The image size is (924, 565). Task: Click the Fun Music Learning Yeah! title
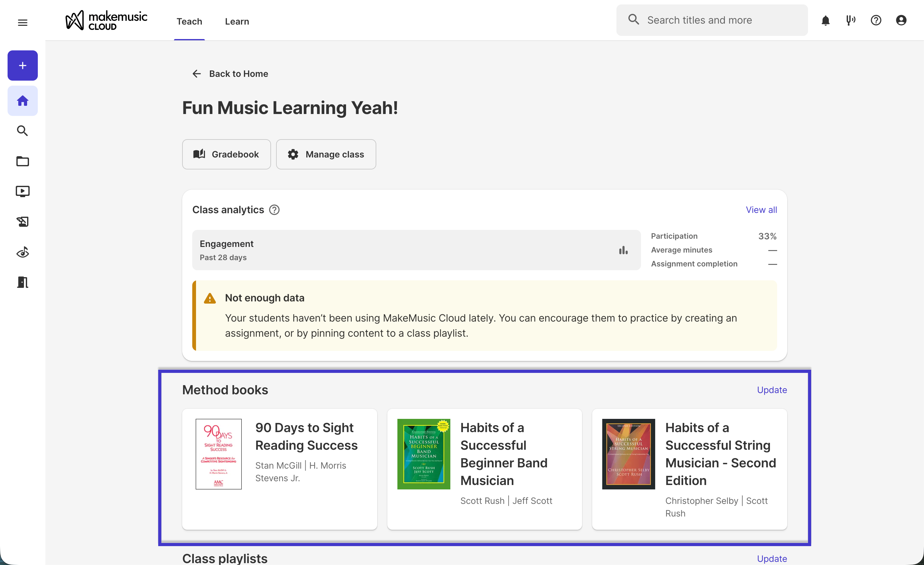click(x=290, y=108)
